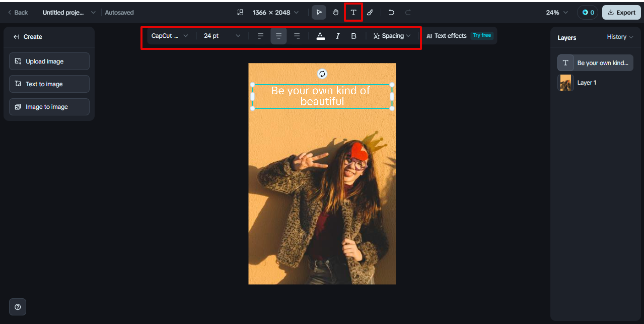
Task: Click the text layer T icon
Action: [x=565, y=62]
